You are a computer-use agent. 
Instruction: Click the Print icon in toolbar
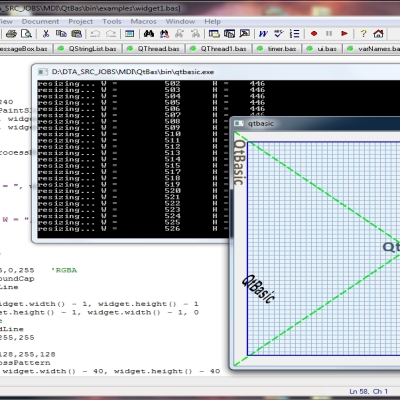[x=11, y=34]
